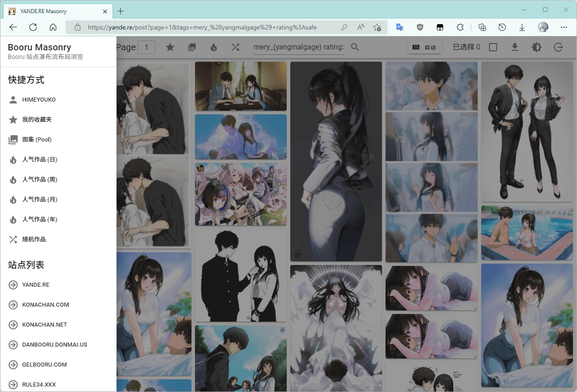Open the 自动 layout columns dropdown
577x392 pixels.
pyautogui.click(x=425, y=47)
